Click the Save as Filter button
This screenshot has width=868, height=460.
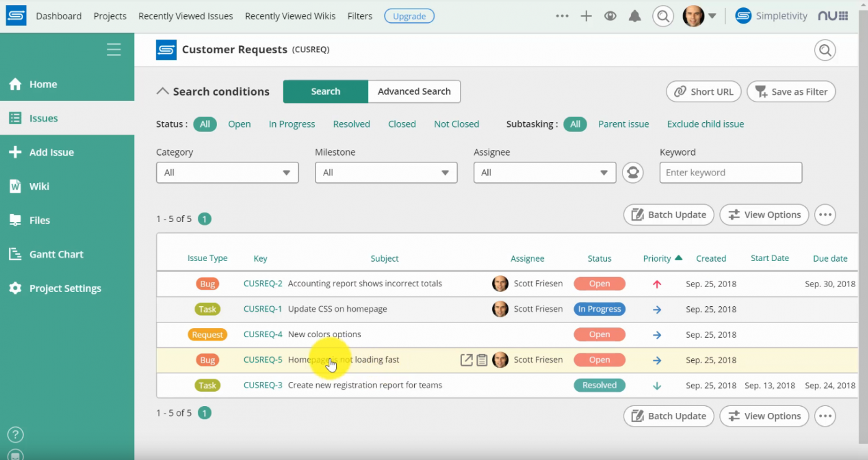791,92
